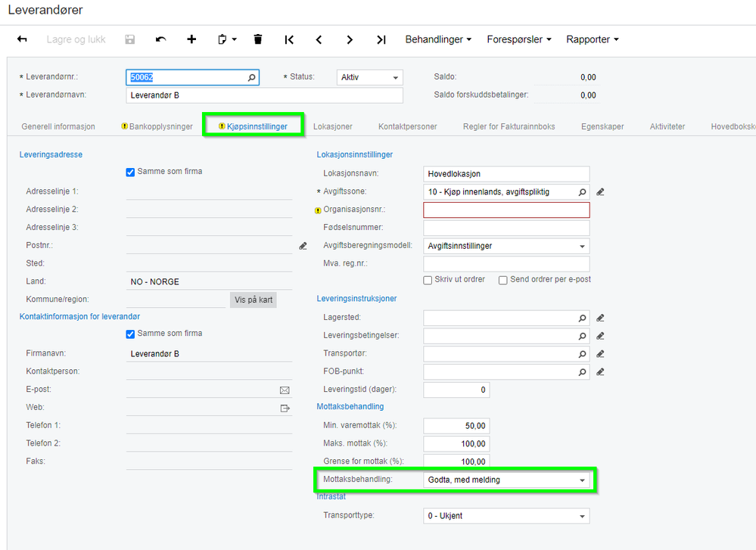Image resolution: width=756 pixels, height=550 pixels.
Task: Click the trash delete icon
Action: click(x=258, y=39)
